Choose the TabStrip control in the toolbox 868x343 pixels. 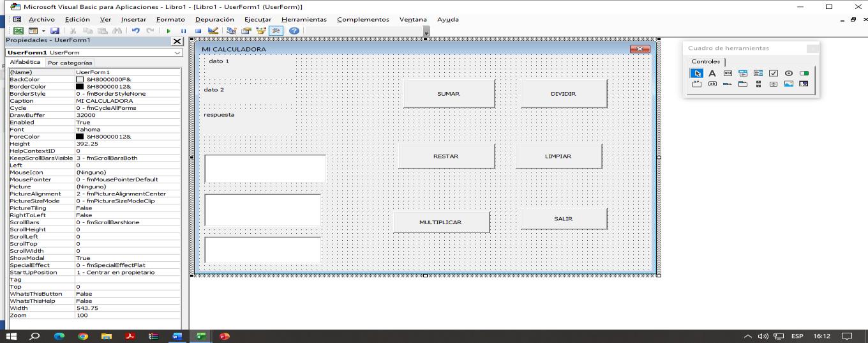[x=728, y=84]
